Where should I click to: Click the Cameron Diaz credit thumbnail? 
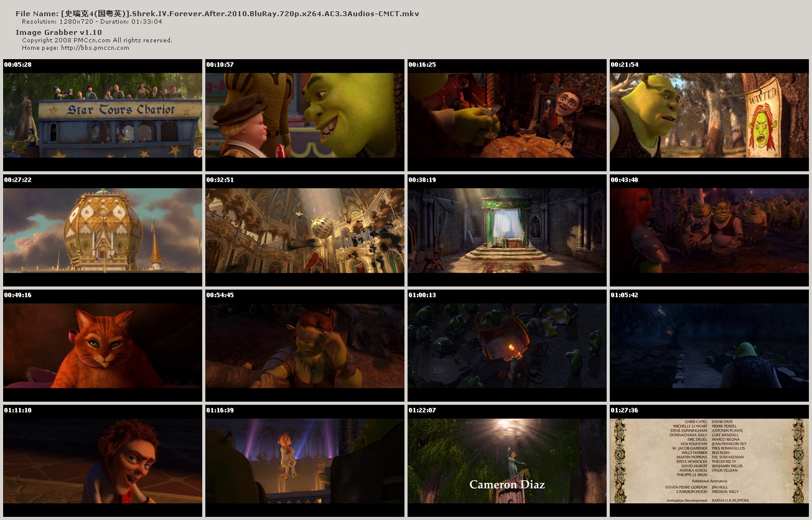pos(507,461)
